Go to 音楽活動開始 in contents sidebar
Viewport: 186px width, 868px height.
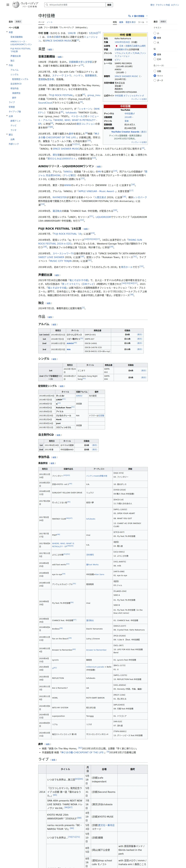[x=17, y=37]
